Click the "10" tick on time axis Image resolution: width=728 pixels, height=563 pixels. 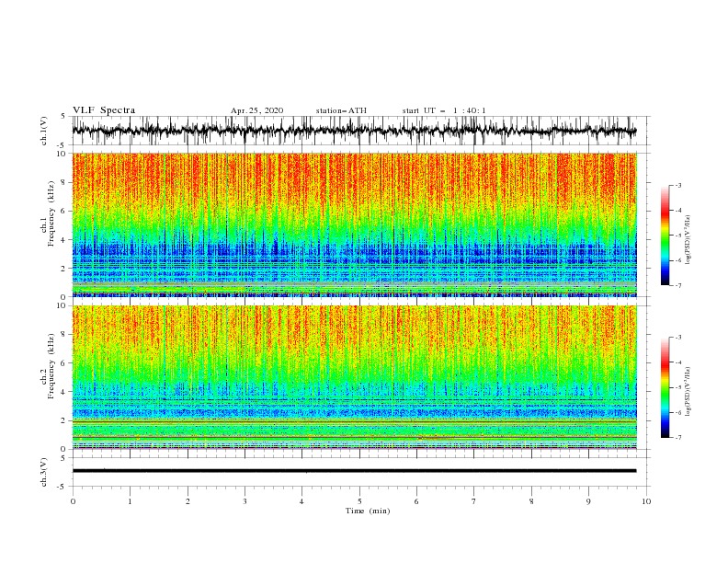pyautogui.click(x=646, y=501)
